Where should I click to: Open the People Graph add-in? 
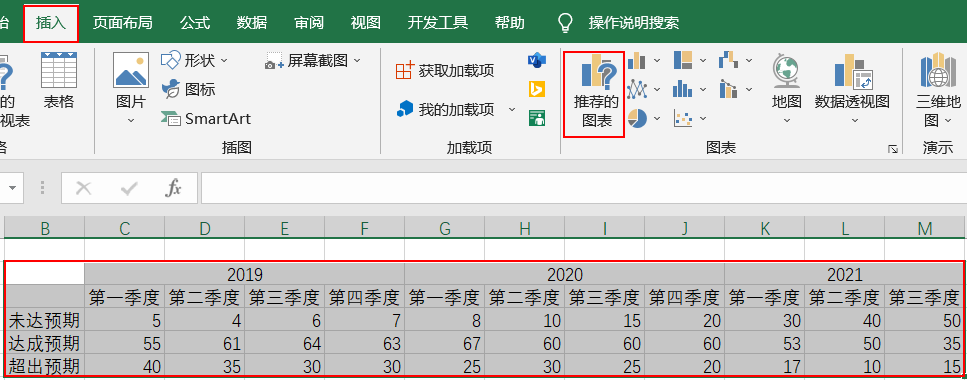(x=537, y=118)
